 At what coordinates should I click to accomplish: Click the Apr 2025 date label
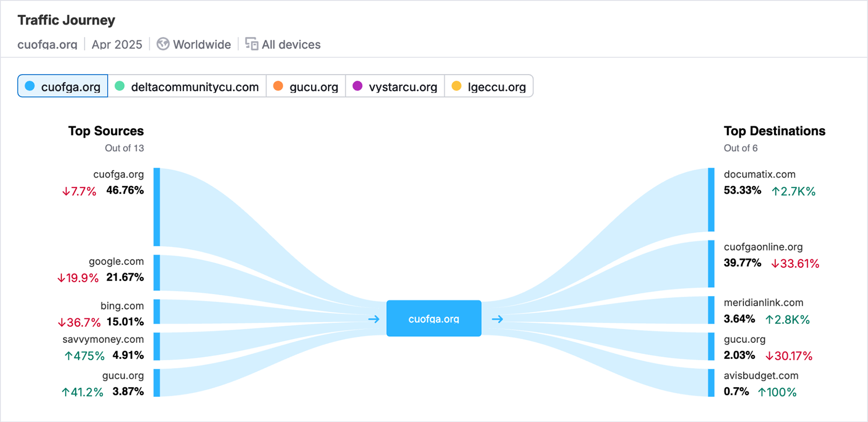117,44
